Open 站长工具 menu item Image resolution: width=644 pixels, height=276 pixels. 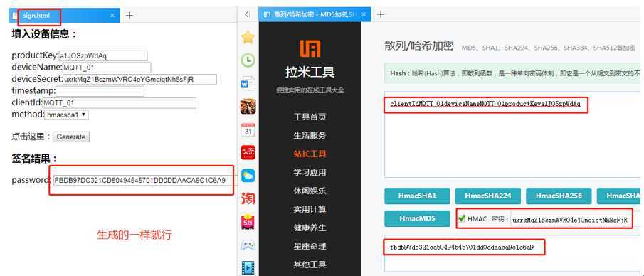click(310, 154)
